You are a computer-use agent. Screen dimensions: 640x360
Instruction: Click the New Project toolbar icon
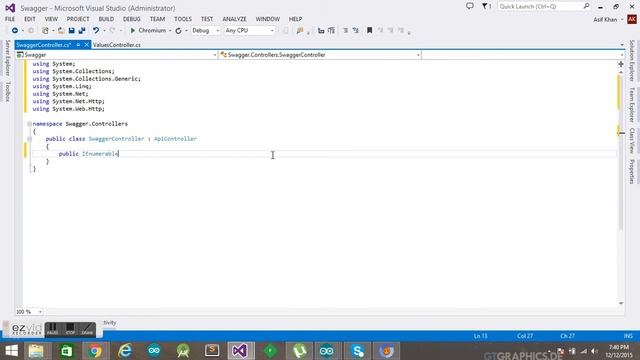[x=45, y=31]
